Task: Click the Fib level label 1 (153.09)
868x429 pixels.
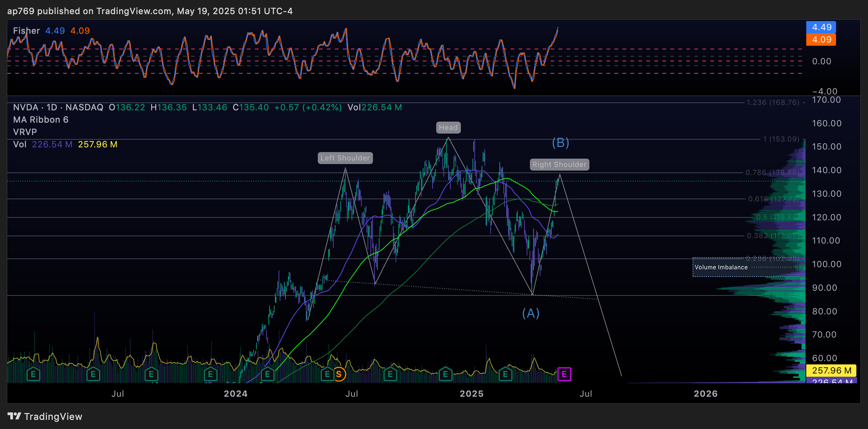Action: coord(781,139)
